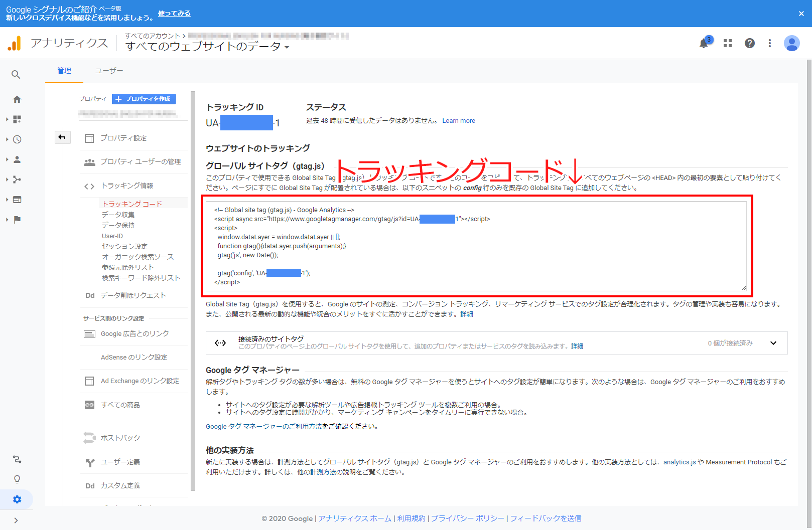
Task: Open カスタム定義 menu item
Action: point(120,485)
